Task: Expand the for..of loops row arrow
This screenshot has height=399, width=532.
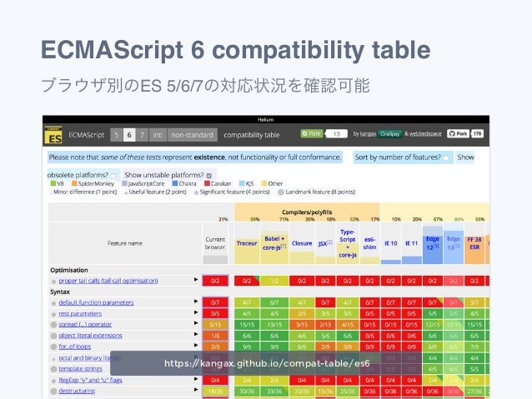Action: 196,346
